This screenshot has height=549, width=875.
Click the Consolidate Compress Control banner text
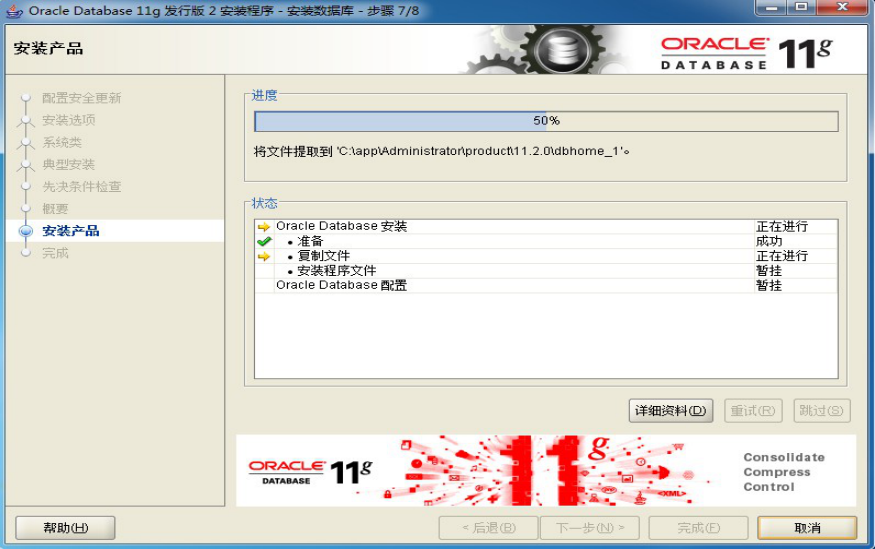pyautogui.click(x=783, y=472)
